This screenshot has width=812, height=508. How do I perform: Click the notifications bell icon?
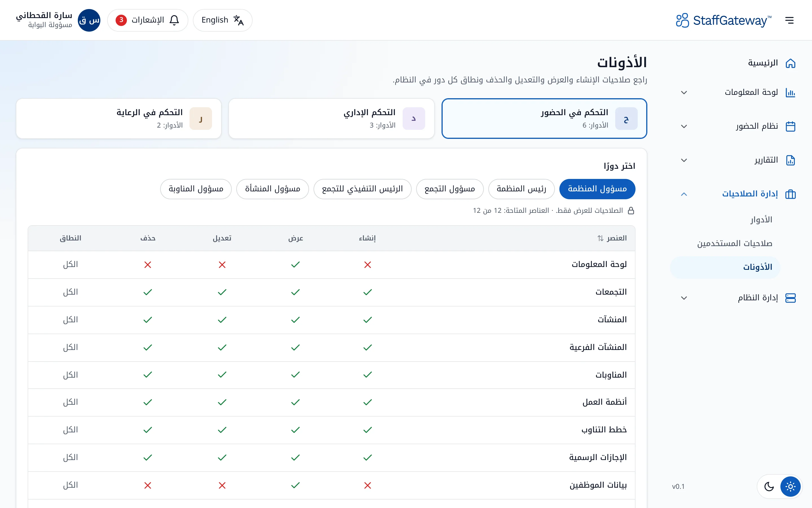coord(174,20)
